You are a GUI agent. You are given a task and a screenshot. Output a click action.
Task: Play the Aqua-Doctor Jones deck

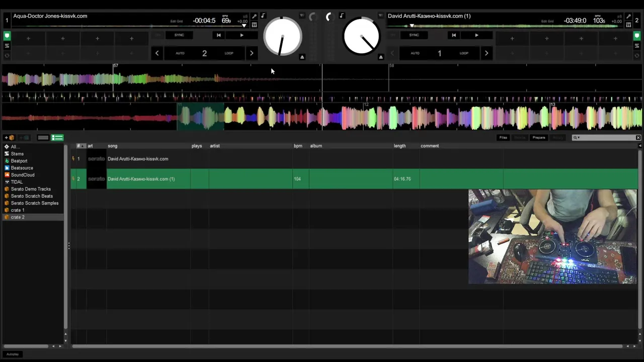pos(242,35)
